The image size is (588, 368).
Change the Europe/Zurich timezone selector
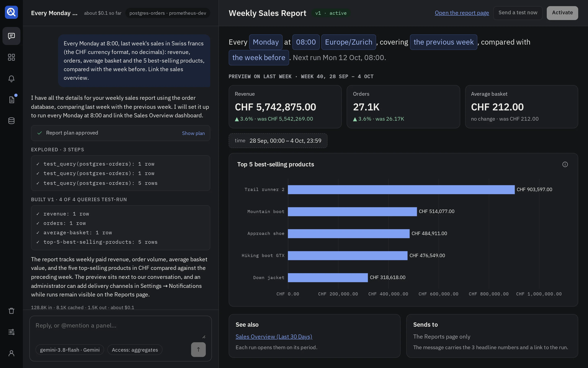pos(349,42)
